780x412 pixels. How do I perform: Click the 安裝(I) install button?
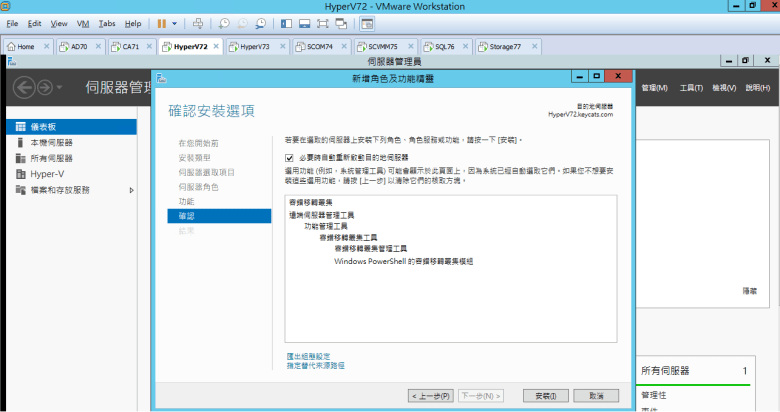pos(546,396)
